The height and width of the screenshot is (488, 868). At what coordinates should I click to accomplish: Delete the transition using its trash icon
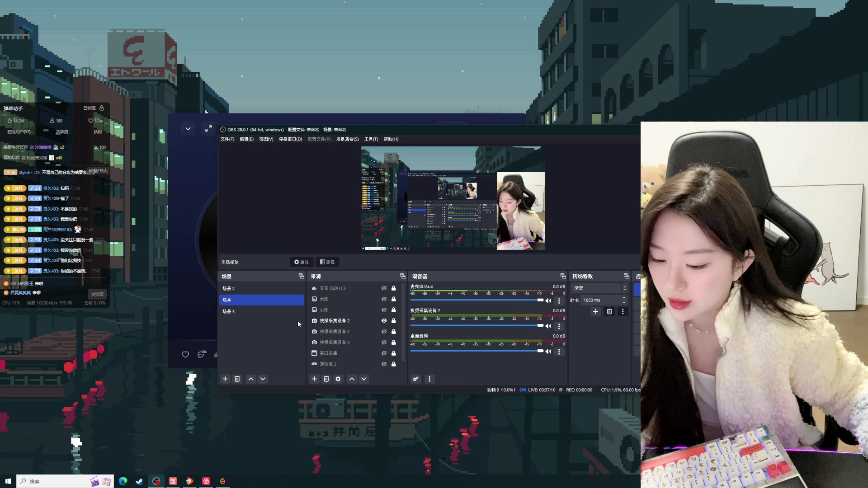(x=609, y=311)
